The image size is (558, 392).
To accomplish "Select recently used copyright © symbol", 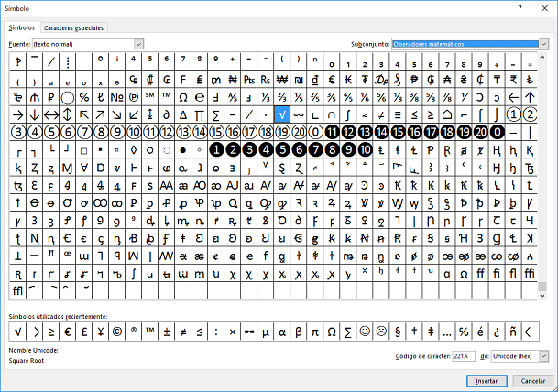I will coord(117,332).
